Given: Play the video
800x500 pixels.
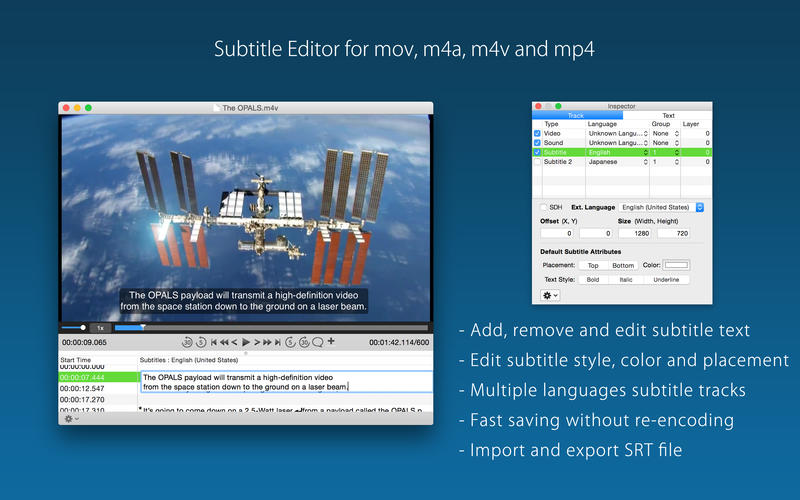Looking at the screenshot, I should pos(246,342).
